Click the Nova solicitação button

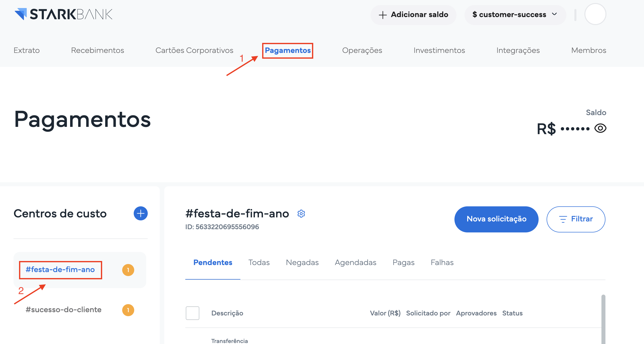click(x=496, y=219)
